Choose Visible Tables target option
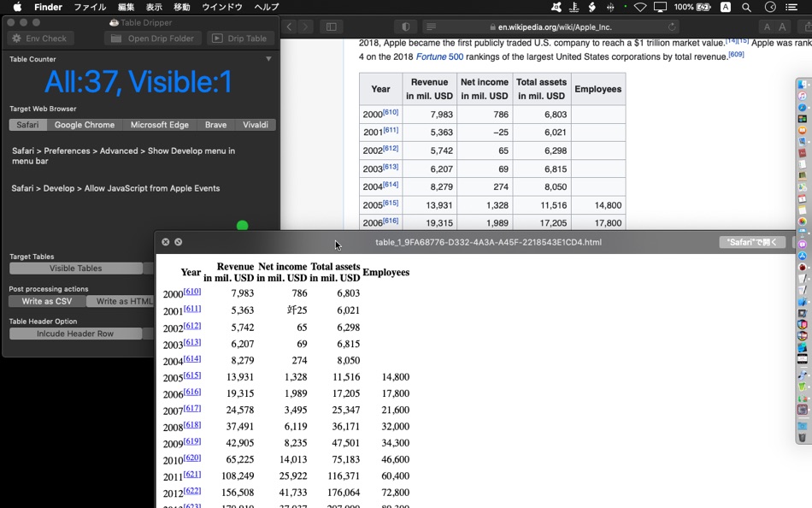The image size is (812, 508). click(x=75, y=269)
